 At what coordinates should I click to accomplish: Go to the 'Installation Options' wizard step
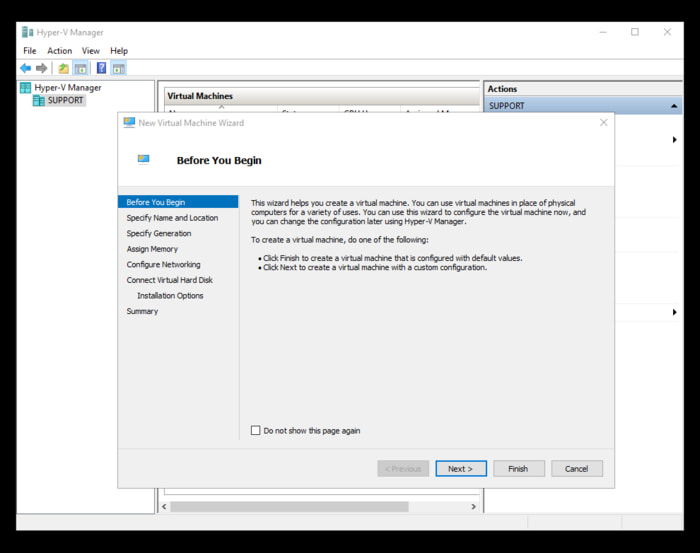coord(170,296)
